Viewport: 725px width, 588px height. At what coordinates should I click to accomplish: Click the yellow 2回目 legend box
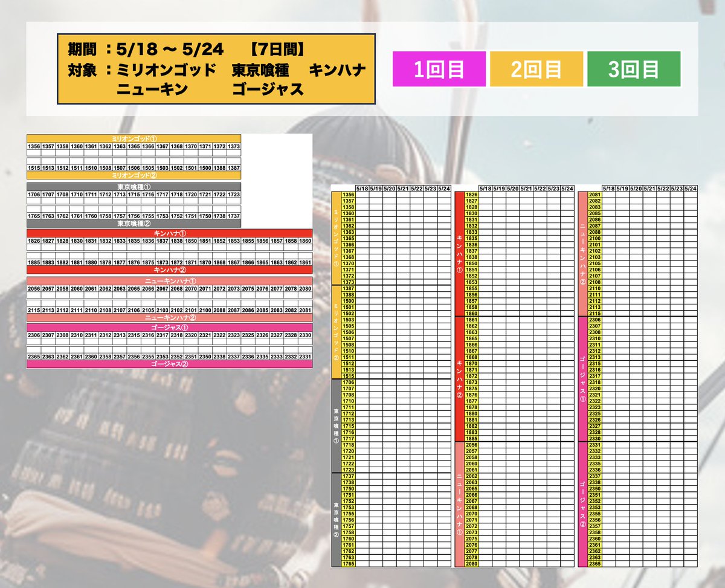[536, 69]
